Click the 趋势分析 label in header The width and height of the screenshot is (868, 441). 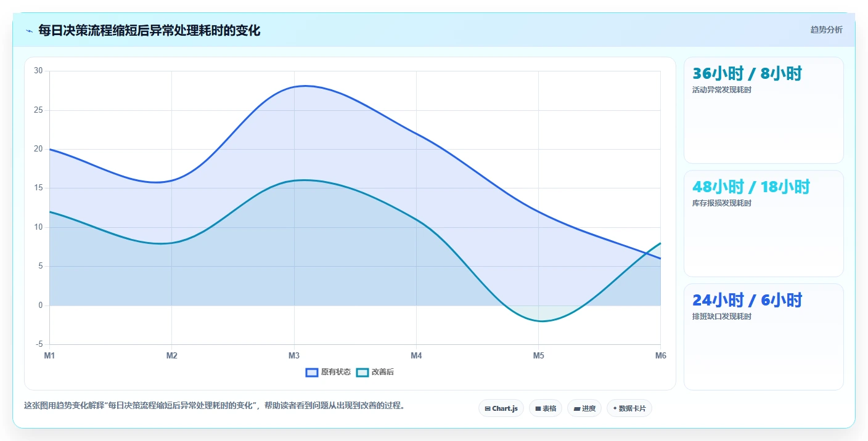(826, 30)
